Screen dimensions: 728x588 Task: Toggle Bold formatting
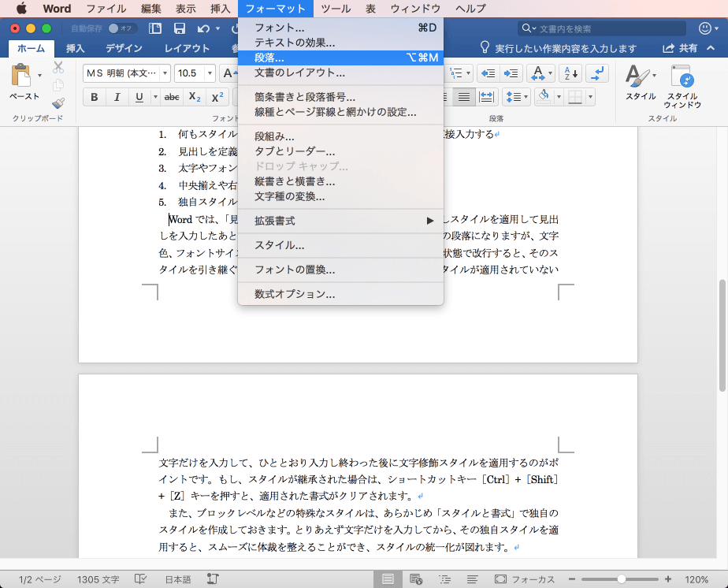[95, 97]
